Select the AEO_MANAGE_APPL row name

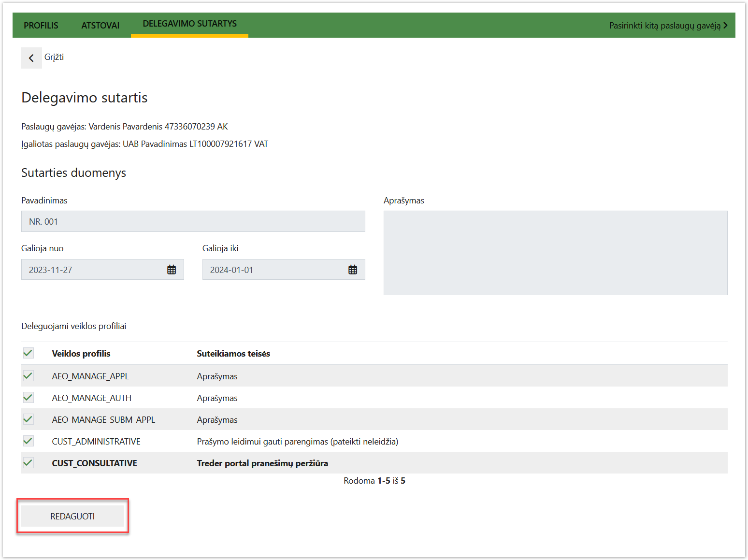point(90,376)
